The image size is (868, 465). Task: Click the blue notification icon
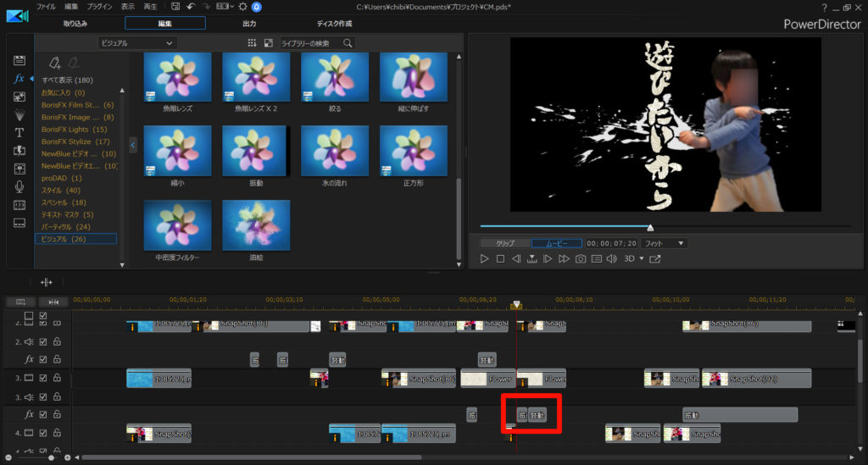pos(256,7)
